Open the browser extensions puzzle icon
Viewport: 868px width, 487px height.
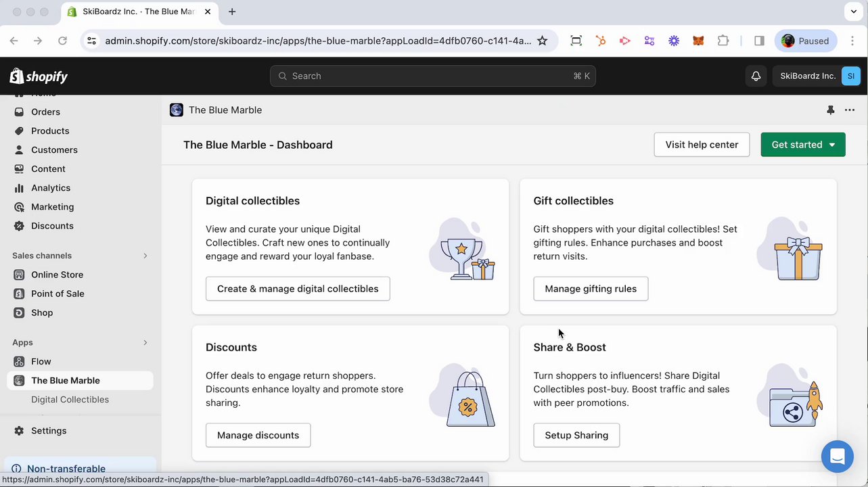(x=723, y=41)
